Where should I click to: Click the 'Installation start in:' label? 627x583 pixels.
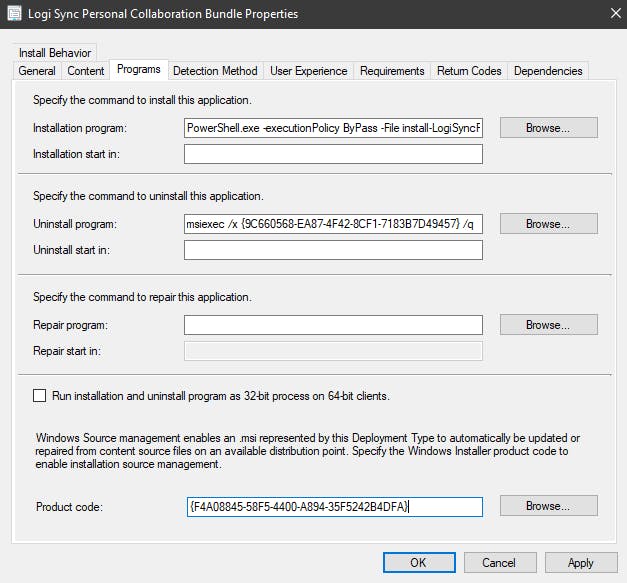(76, 154)
